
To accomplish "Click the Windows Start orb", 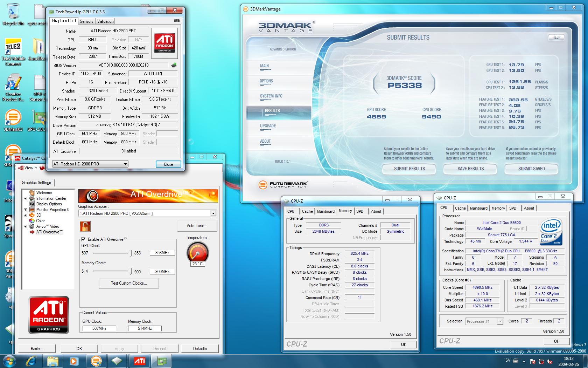I will coord(9,361).
